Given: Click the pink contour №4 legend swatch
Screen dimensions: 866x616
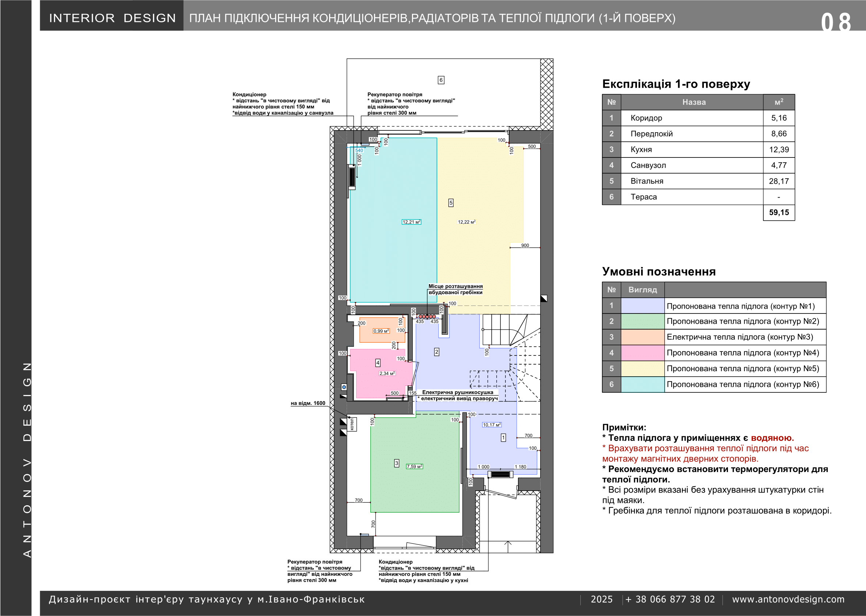Looking at the screenshot, I should (x=643, y=353).
